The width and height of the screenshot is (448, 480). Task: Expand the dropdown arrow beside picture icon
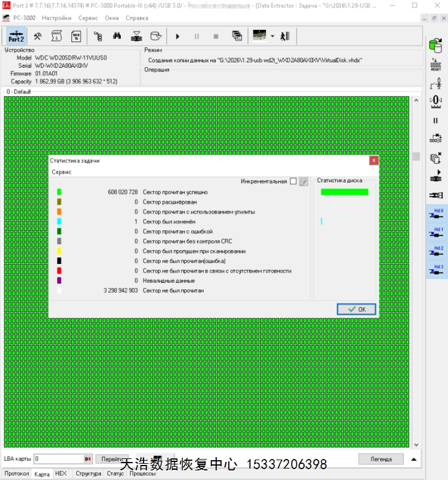point(272,36)
